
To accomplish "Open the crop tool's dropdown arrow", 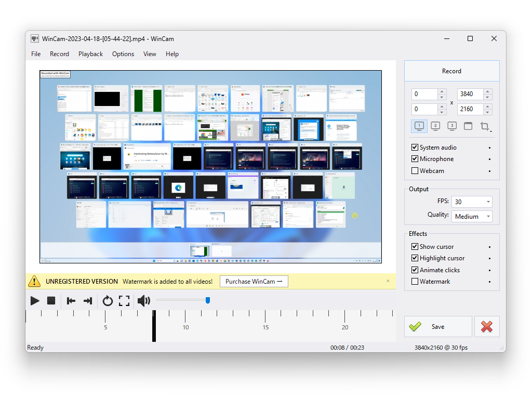I will [490, 130].
